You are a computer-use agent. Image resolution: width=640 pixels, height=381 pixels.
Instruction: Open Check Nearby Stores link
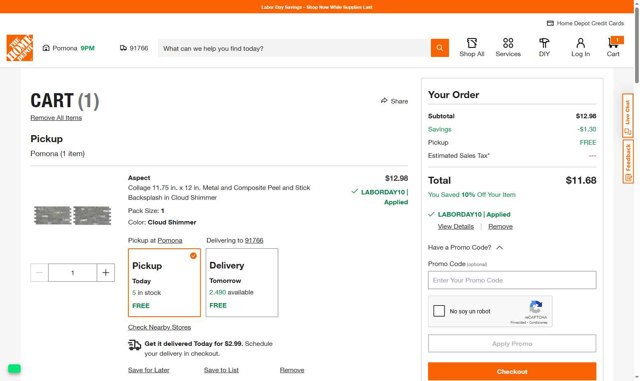159,327
